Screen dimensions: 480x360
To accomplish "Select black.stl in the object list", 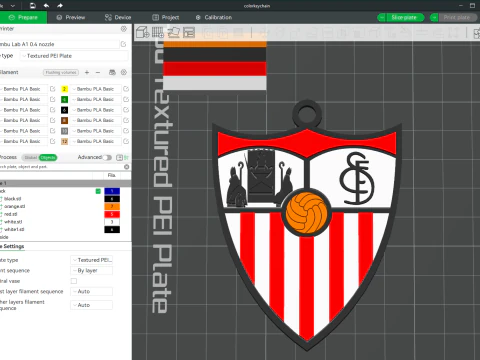I will pos(13,199).
